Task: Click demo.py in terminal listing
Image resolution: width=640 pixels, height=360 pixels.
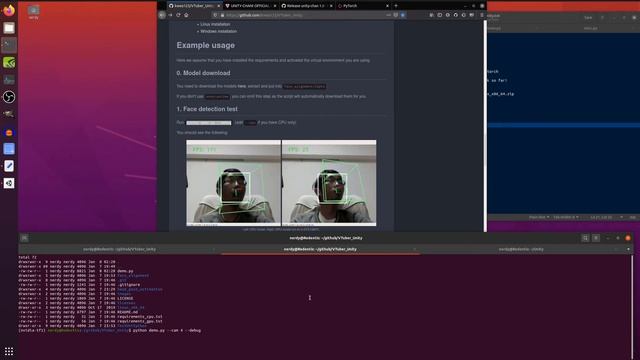Action: pos(125,271)
